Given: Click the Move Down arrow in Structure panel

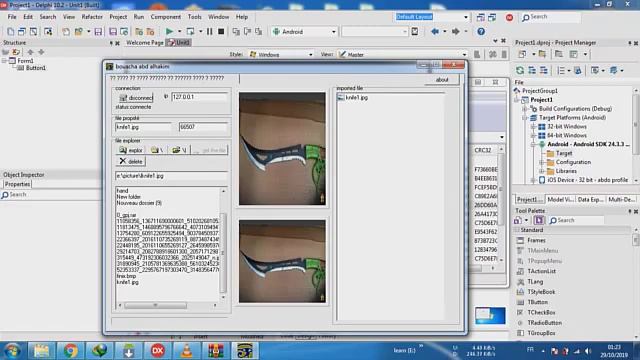Looking at the screenshot, I should coord(41,52).
